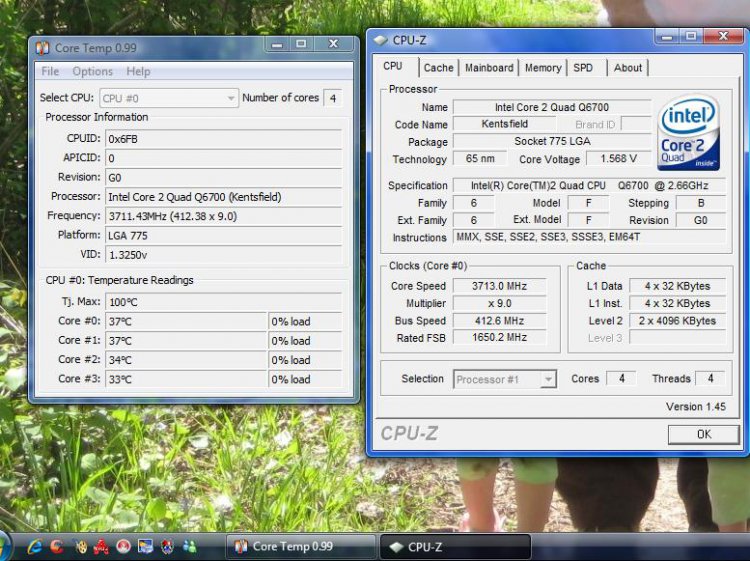
Task: Switch to the Mainboard tab
Action: click(489, 68)
